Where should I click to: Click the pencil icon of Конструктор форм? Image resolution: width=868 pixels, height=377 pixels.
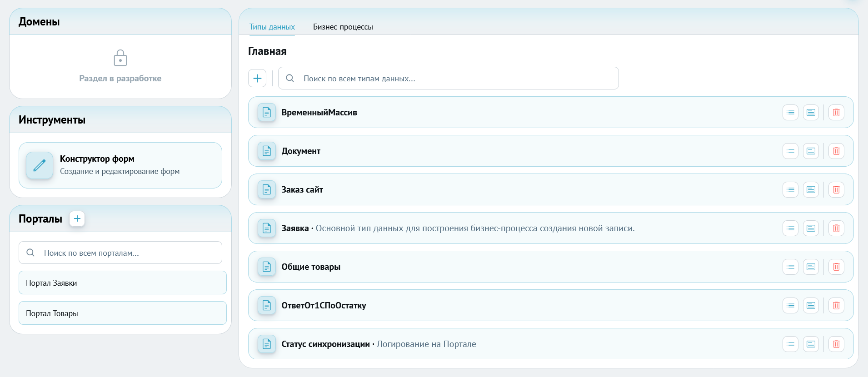(40, 165)
